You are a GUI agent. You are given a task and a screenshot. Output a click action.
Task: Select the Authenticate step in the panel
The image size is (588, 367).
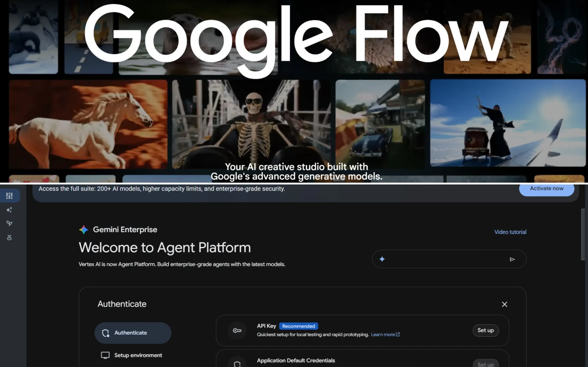[133, 333]
